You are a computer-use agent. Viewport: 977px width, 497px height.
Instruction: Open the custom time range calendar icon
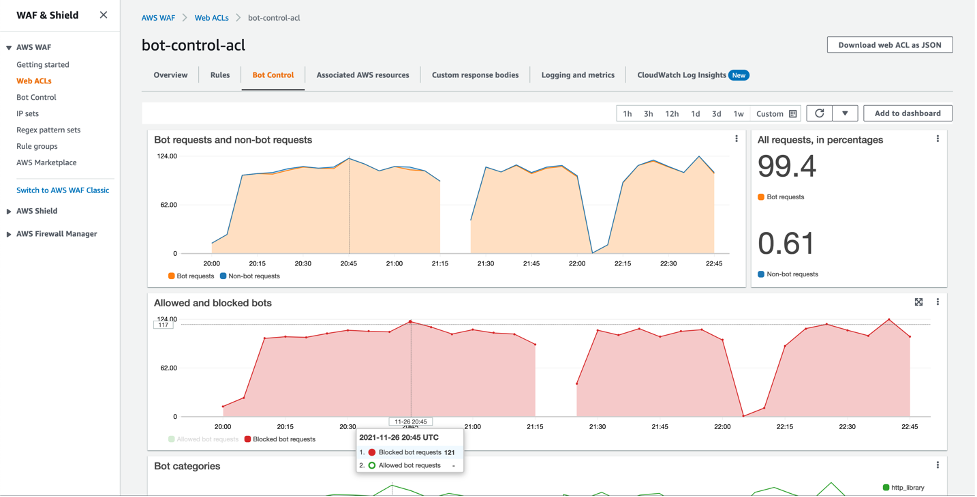coord(793,114)
